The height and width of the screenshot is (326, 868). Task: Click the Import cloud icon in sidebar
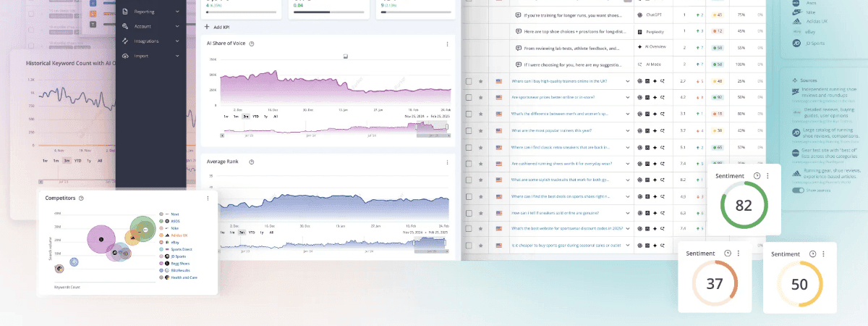(x=125, y=56)
